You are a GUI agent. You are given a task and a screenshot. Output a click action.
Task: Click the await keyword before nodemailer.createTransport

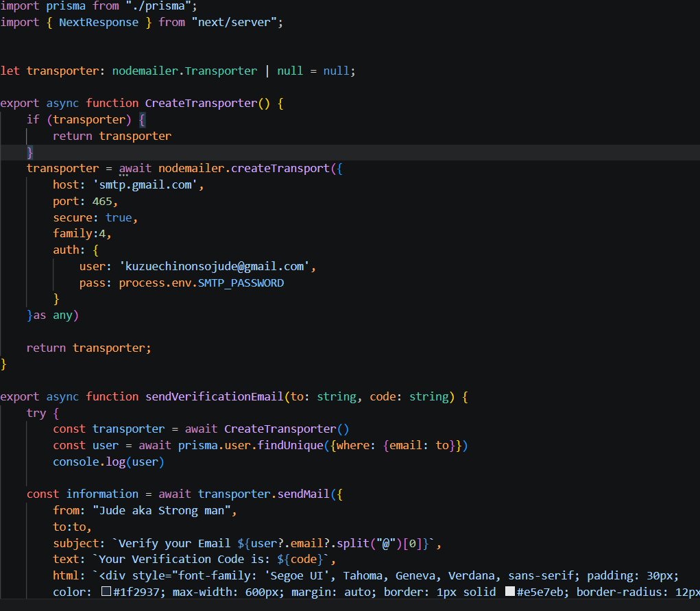[x=135, y=169]
